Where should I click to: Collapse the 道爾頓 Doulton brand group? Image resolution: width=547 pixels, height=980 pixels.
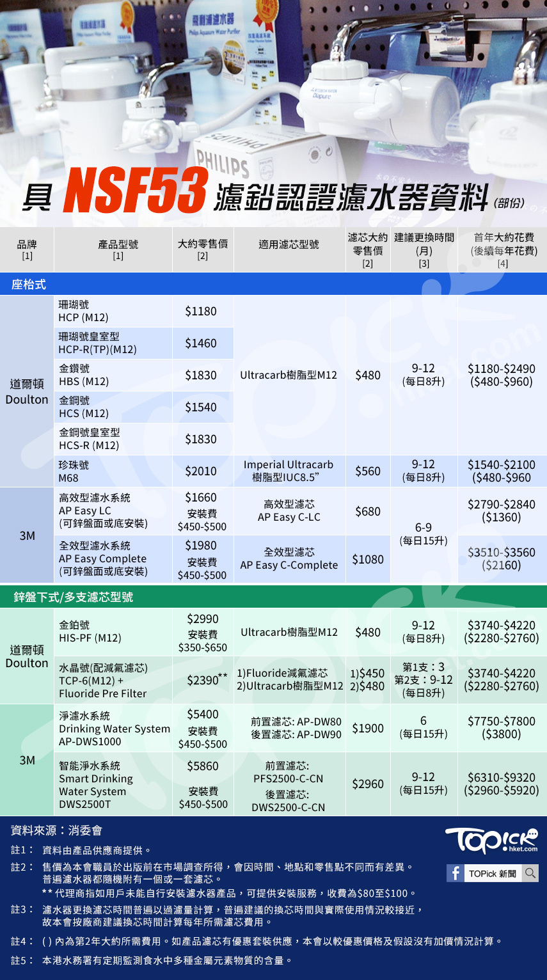coord(27,390)
